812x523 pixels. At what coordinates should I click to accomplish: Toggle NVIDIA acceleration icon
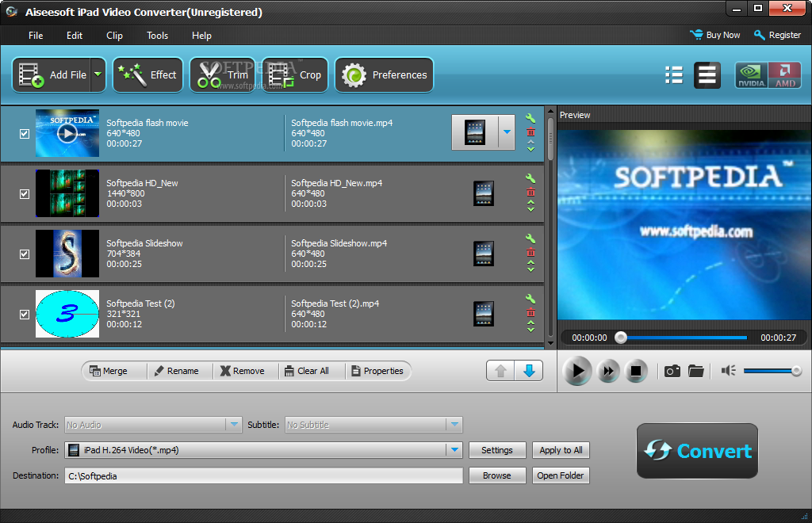751,75
